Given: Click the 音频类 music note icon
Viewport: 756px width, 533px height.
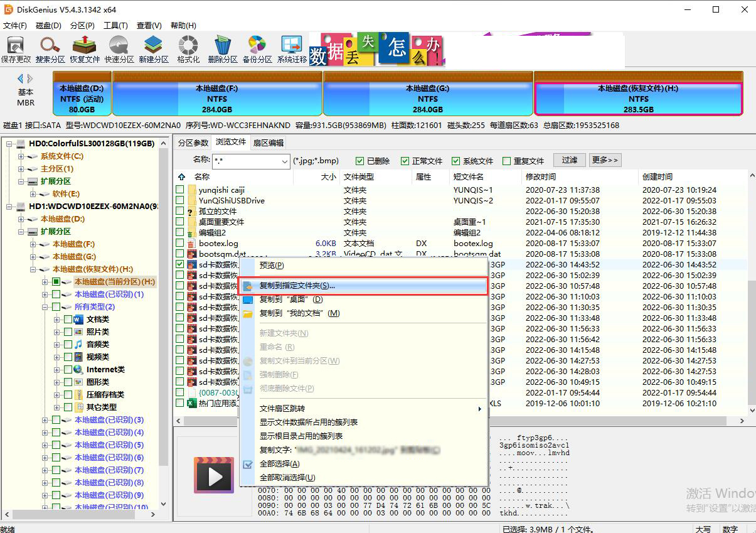Looking at the screenshot, I should pyautogui.click(x=78, y=345).
